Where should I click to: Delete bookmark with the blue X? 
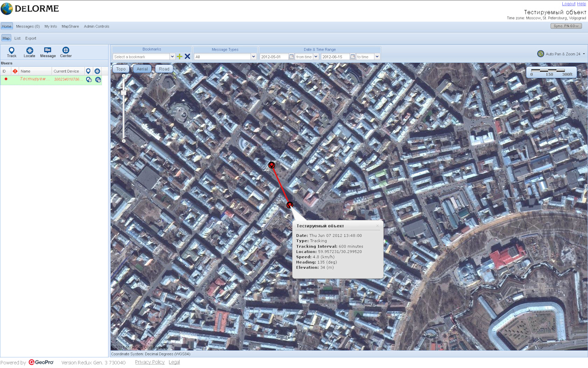187,57
